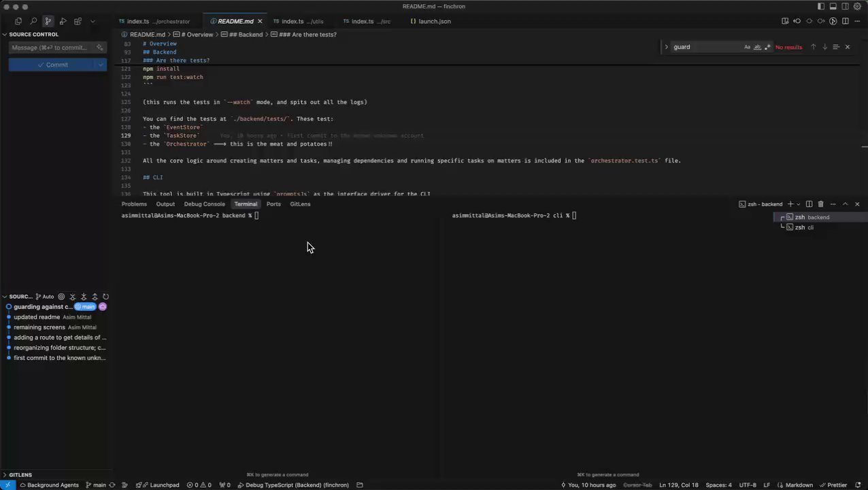Viewport: 868px width, 490px height.
Task: Create new terminal with plus icon
Action: (790, 204)
